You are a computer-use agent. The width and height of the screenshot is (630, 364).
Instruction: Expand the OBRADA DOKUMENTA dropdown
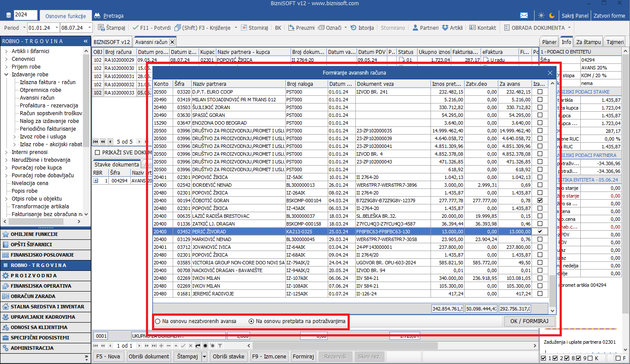pyautogui.click(x=569, y=28)
